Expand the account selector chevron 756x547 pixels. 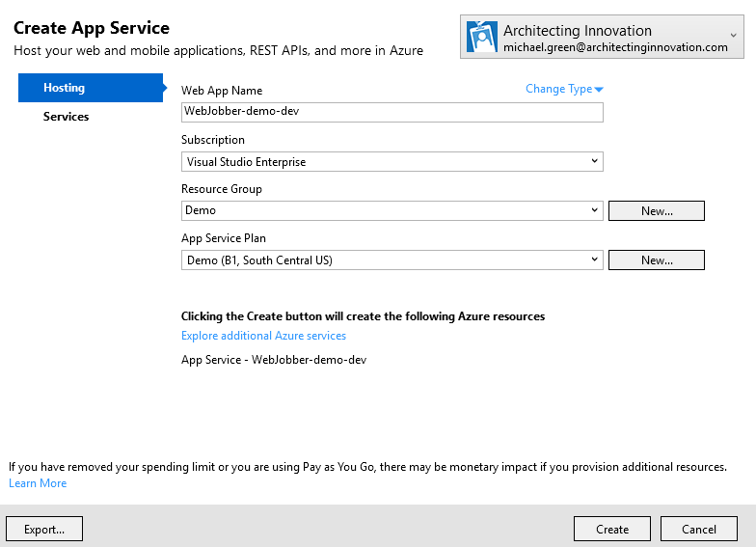pyautogui.click(x=733, y=35)
